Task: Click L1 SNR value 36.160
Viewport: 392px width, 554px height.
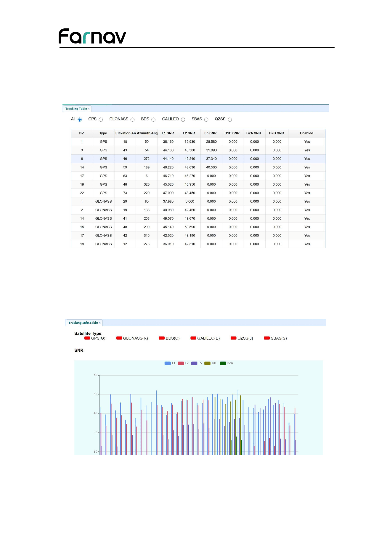Action: (168, 142)
